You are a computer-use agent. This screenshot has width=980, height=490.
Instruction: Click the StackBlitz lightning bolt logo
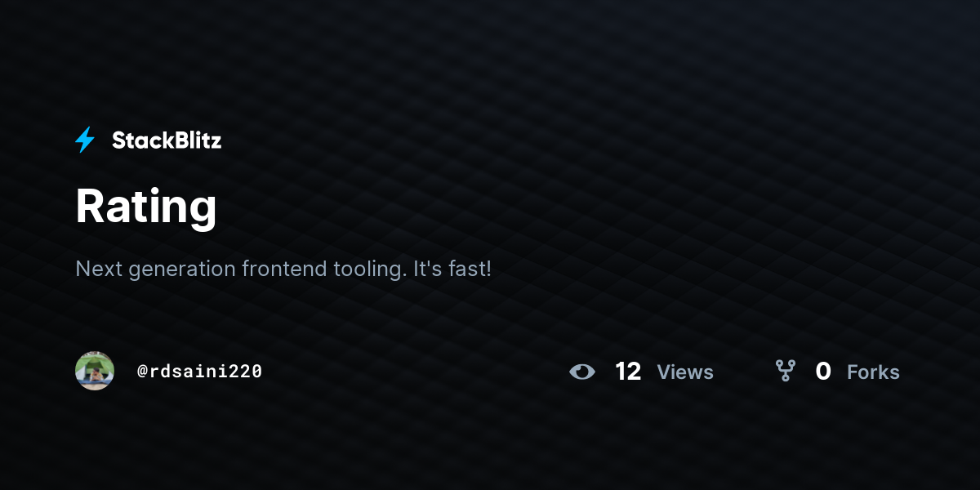85,140
